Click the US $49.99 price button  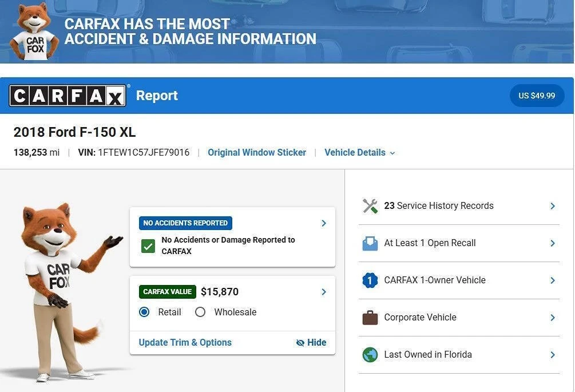pyautogui.click(x=537, y=96)
